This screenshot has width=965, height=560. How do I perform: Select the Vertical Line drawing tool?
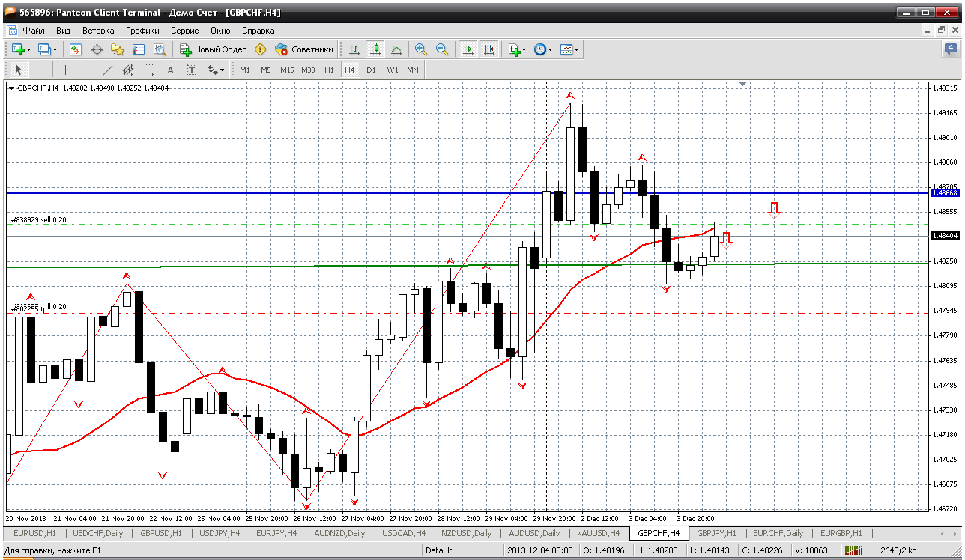(x=65, y=70)
